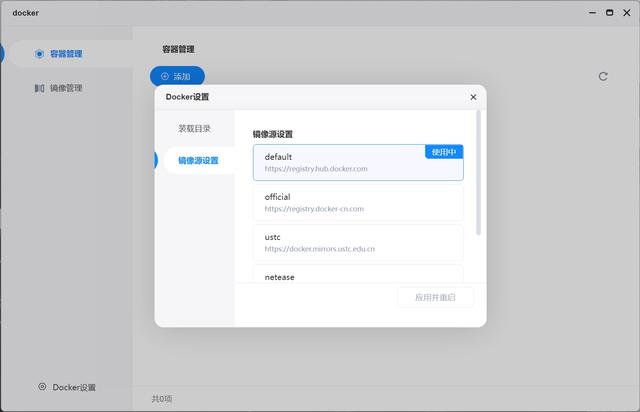This screenshot has width=640, height=412.
Task: Close the Docker设置 dialog
Action: 473,97
